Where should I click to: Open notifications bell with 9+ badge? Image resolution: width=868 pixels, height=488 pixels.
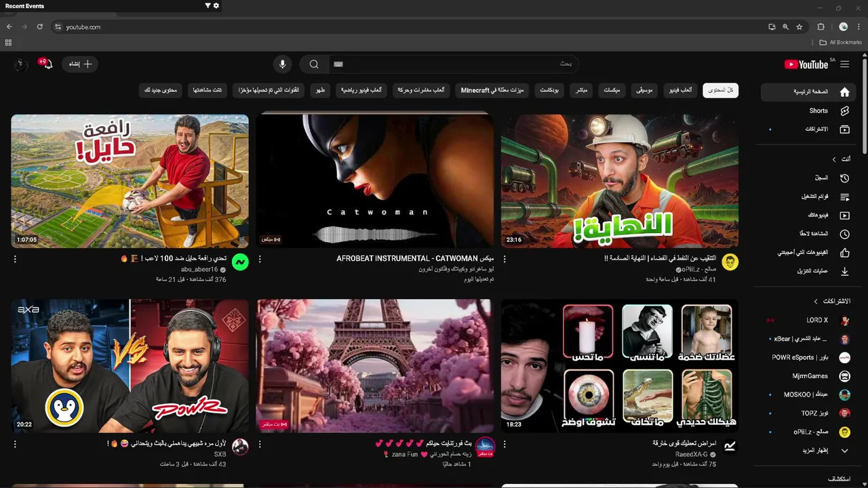tap(46, 64)
